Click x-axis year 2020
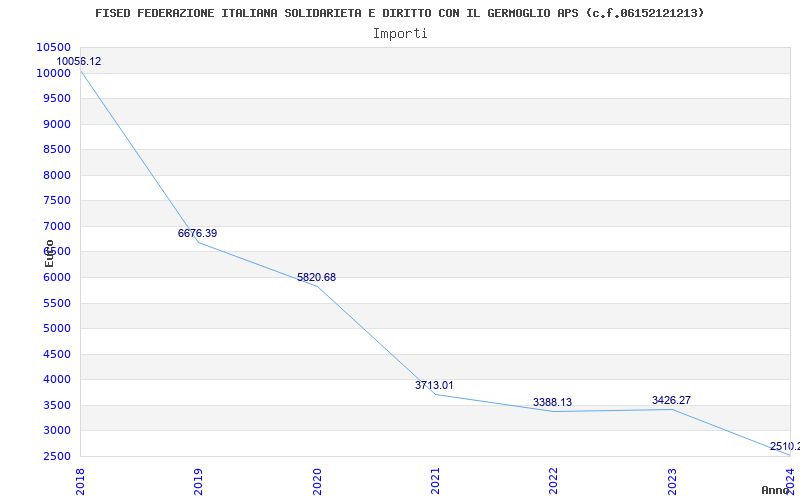The height and width of the screenshot is (500, 800). [x=317, y=481]
